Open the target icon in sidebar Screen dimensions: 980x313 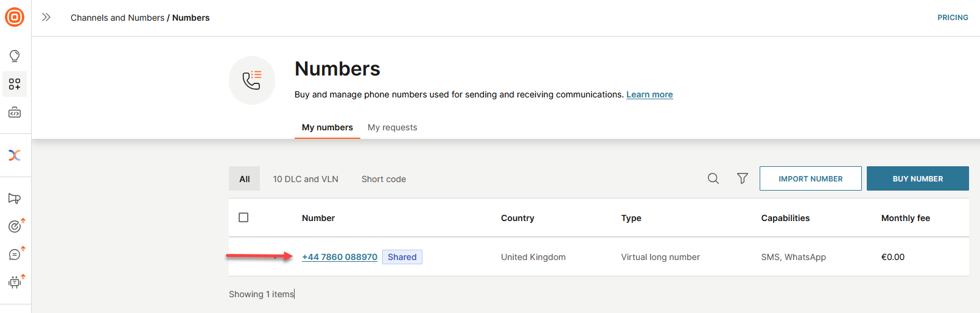15,227
